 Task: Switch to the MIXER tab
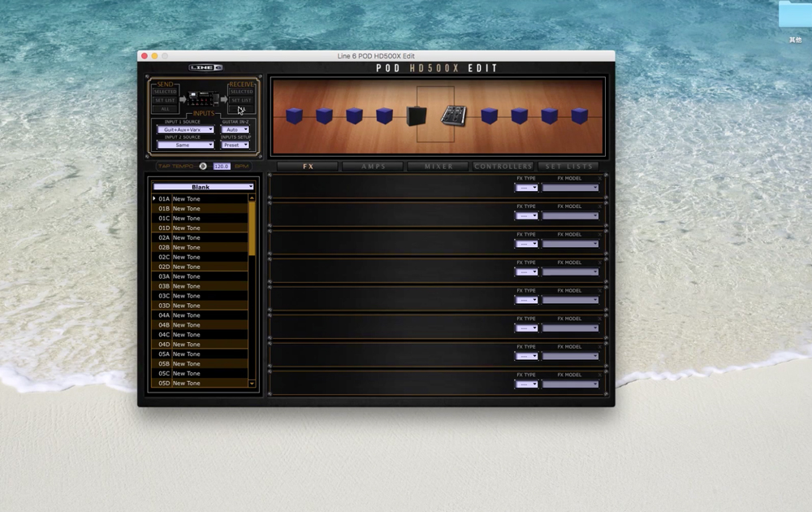(x=438, y=167)
